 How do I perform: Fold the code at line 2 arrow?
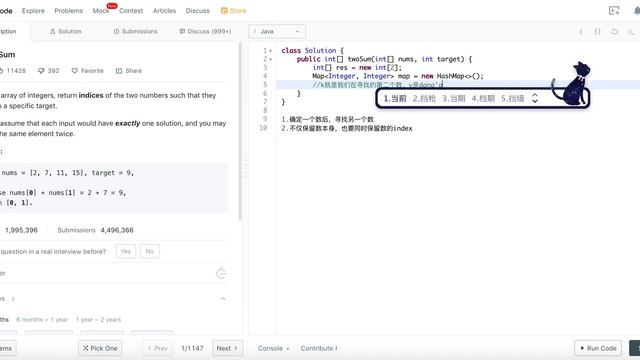pyautogui.click(x=271, y=60)
